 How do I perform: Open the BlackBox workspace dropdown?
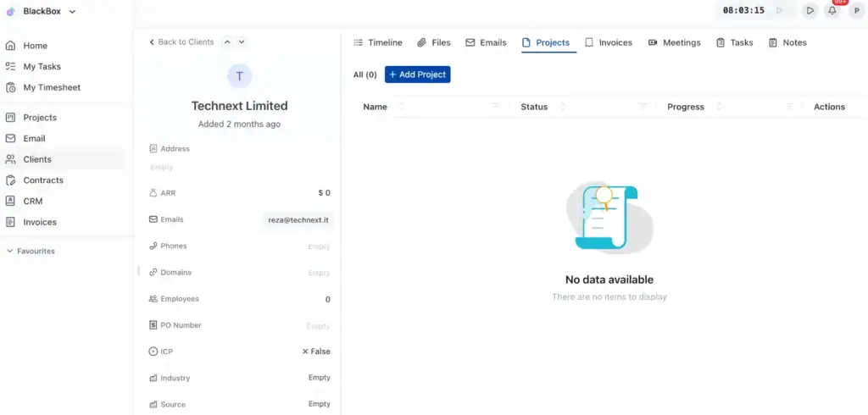click(42, 11)
